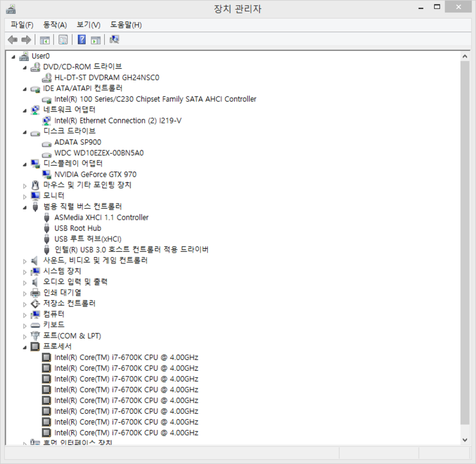Click the ADATA SP900 disk icon

tap(46, 143)
